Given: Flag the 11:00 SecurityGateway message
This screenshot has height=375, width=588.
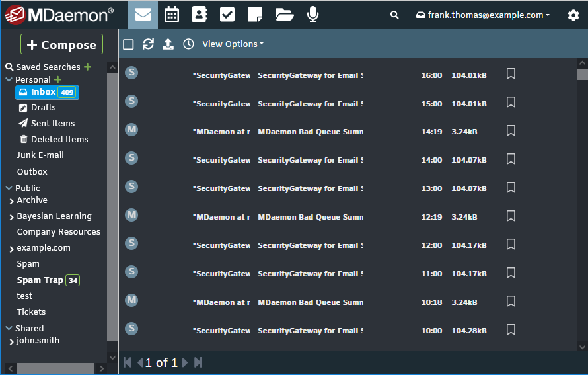Looking at the screenshot, I should coord(511,273).
